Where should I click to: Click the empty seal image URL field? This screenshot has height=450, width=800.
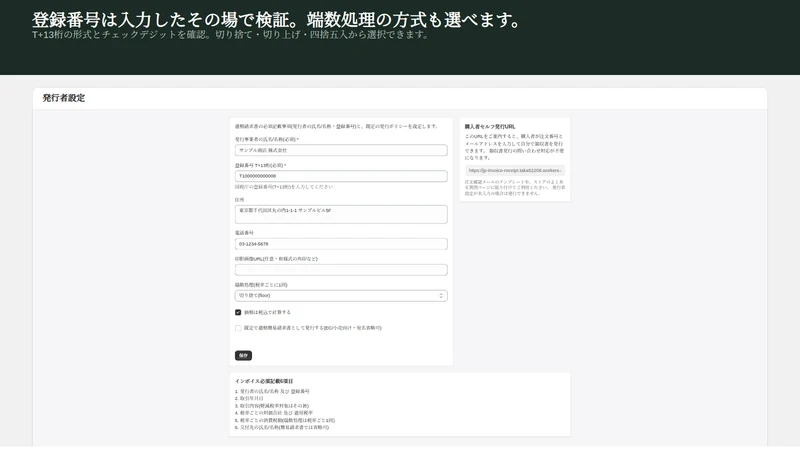coord(341,270)
